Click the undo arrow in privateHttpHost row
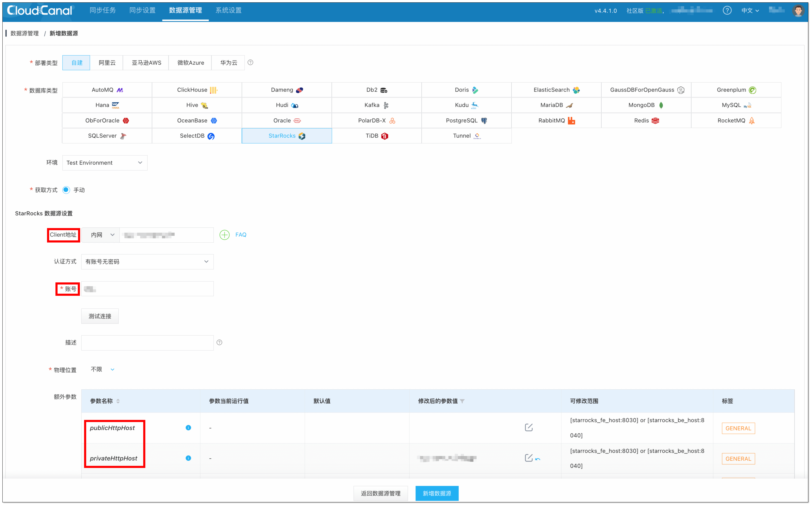 [538, 459]
